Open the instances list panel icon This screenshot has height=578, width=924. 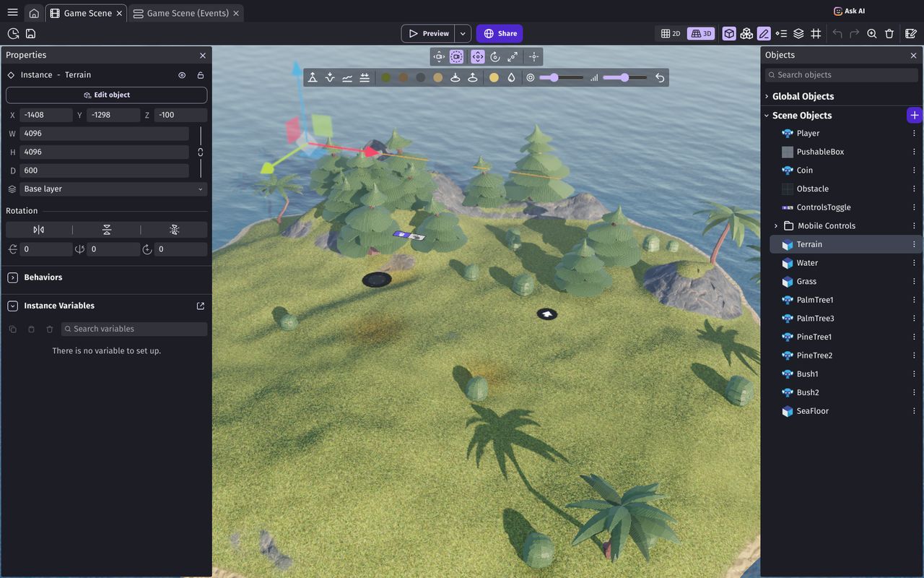click(x=781, y=33)
